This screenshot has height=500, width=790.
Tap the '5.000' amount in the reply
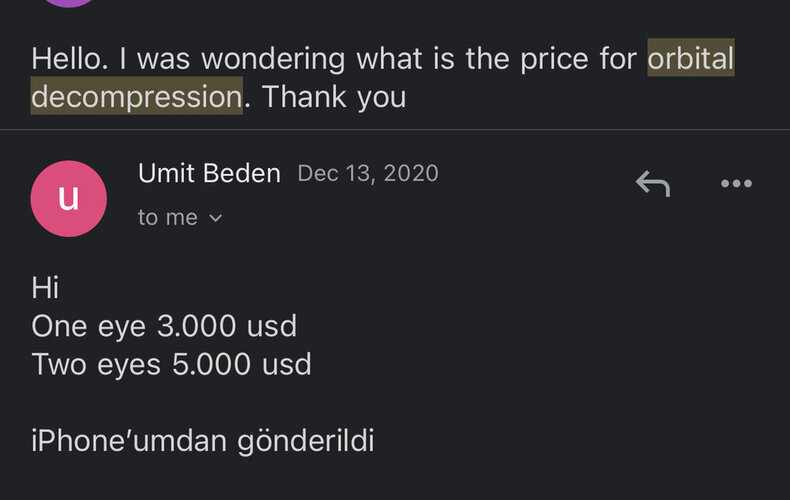[211, 364]
